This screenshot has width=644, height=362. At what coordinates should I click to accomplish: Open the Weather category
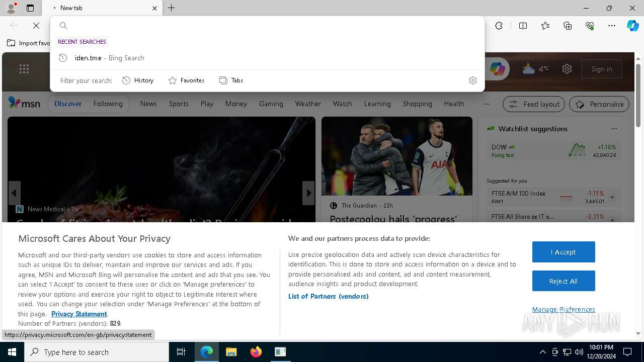[308, 104]
